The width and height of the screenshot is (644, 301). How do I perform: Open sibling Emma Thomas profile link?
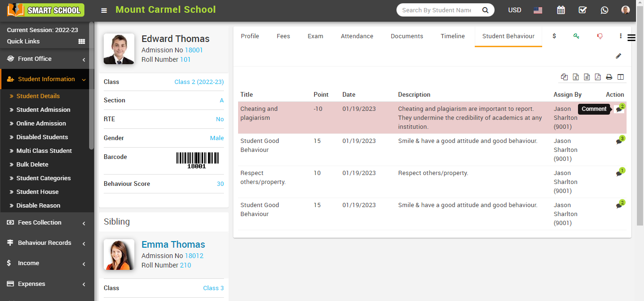[173, 244]
